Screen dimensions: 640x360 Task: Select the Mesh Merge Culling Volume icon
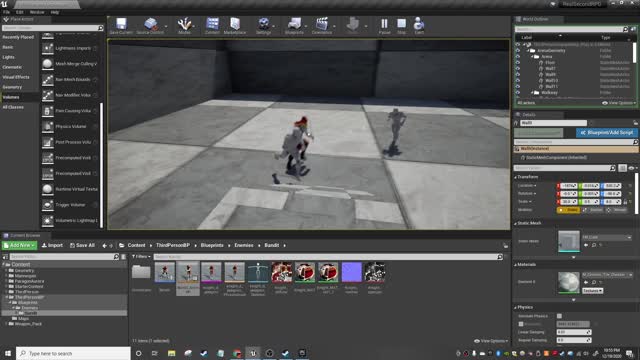coord(47,64)
